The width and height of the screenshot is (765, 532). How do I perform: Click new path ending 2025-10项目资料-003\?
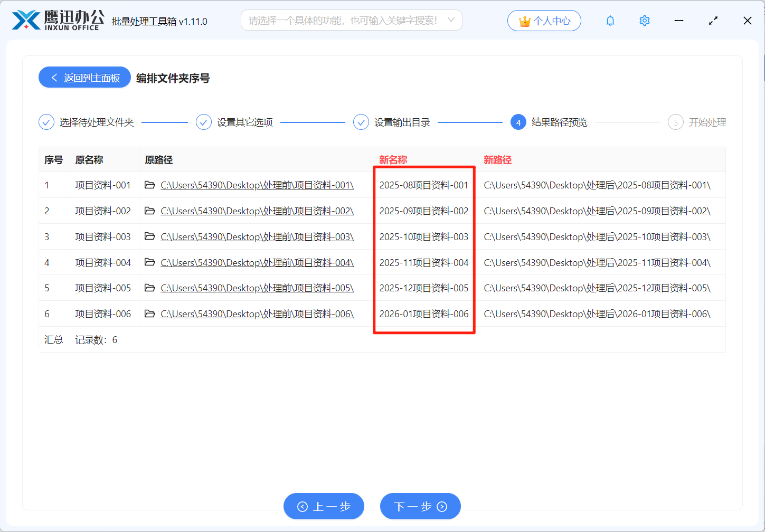597,237
